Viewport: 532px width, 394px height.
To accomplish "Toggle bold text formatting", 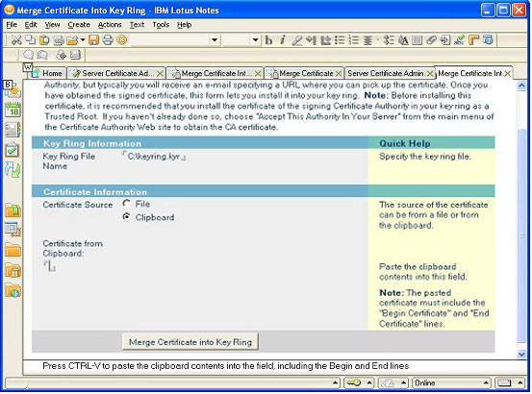I will (268, 40).
